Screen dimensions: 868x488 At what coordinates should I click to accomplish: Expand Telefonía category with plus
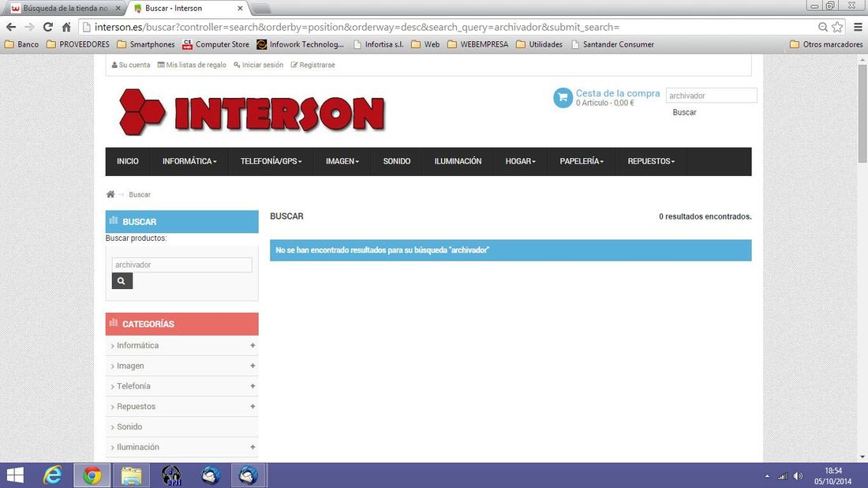point(253,386)
